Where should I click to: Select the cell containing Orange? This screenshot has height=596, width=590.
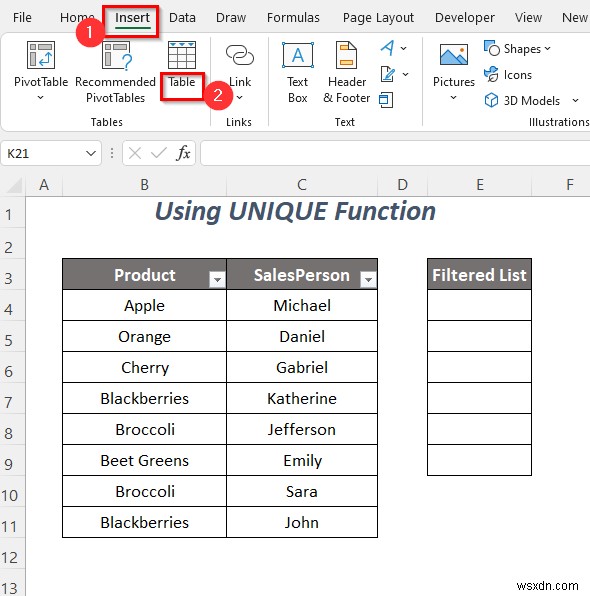tap(144, 337)
